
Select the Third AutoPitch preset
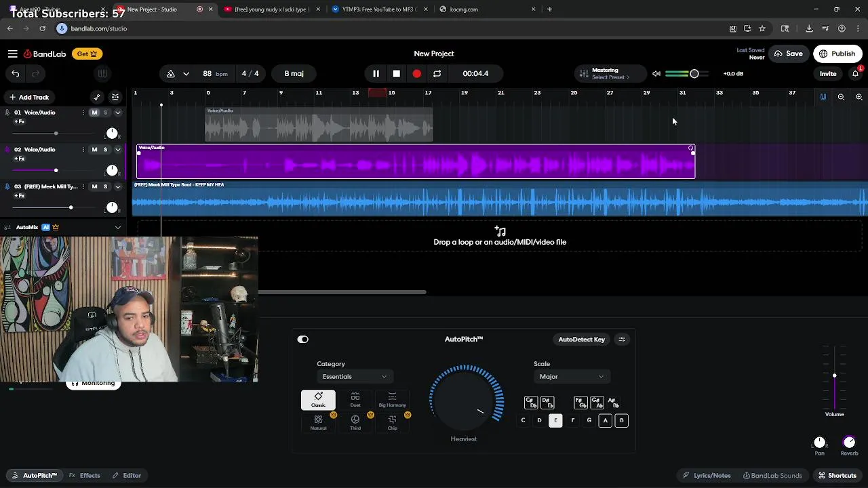click(x=355, y=423)
